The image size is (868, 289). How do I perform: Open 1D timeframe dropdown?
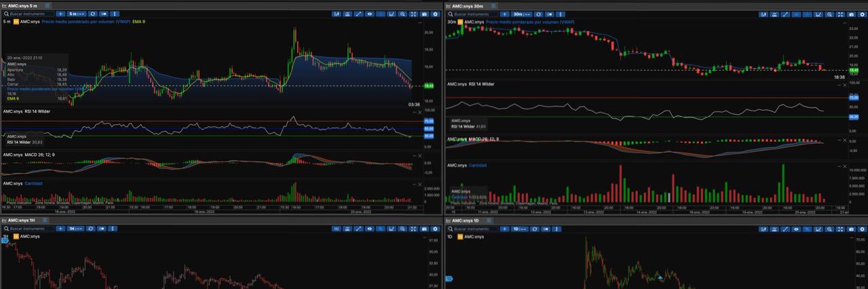pos(520,229)
